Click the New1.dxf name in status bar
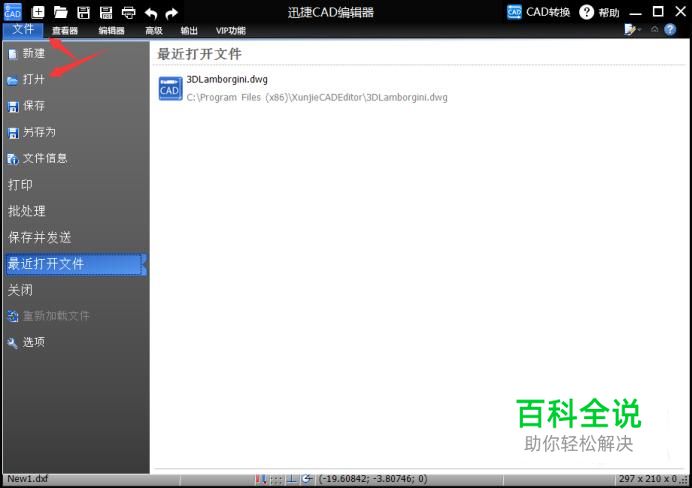The image size is (692, 488). [27, 479]
